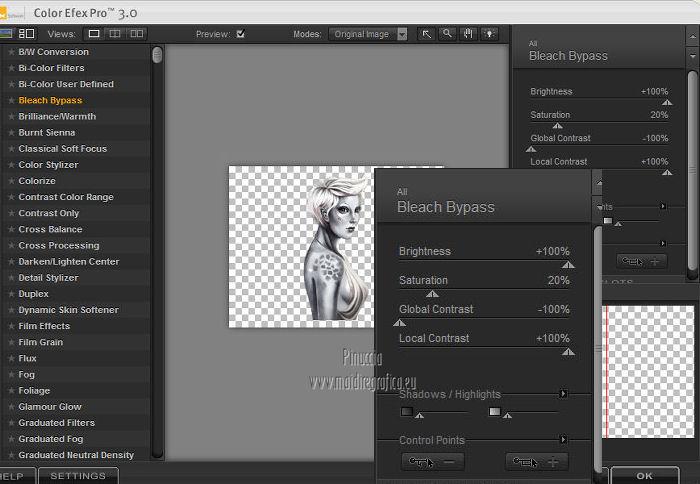Screen dimensions: 700x484
Task: Select the Color Stylizer filter
Action: click(48, 165)
